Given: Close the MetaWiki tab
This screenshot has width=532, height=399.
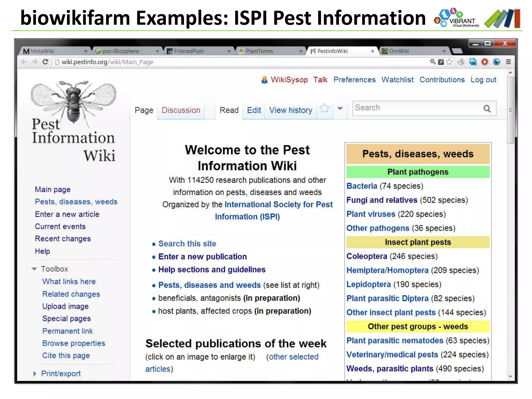Looking at the screenshot, I should (x=86, y=51).
